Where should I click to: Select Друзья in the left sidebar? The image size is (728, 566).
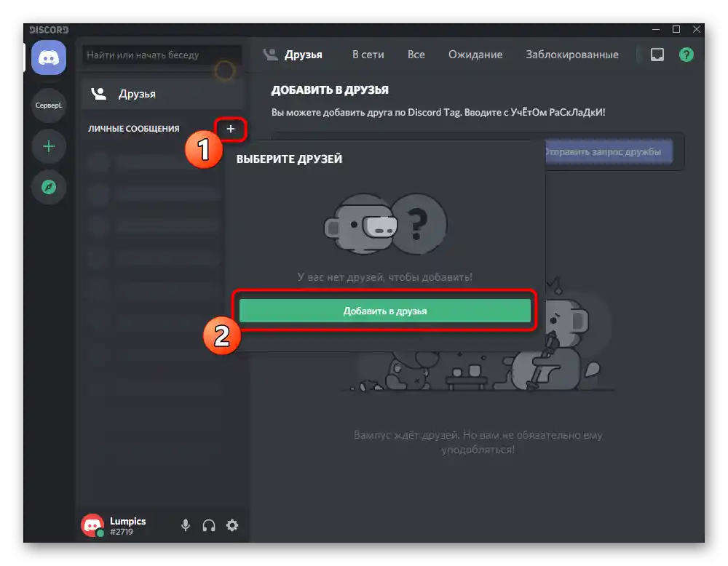pyautogui.click(x=138, y=93)
